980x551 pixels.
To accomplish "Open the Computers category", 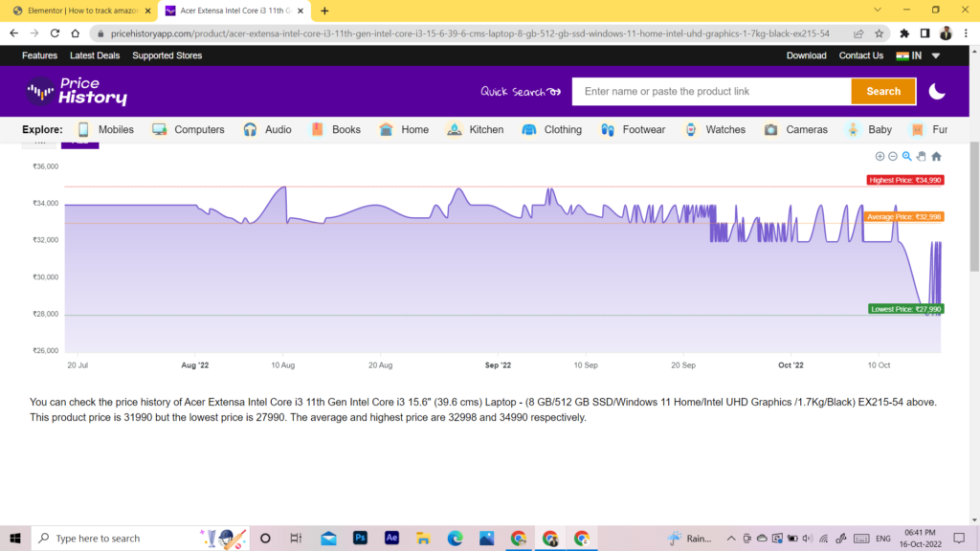I will pos(189,129).
